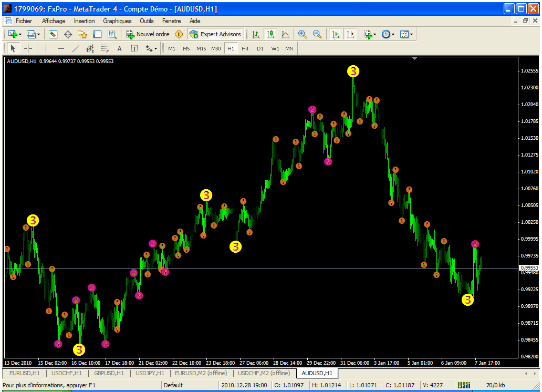Select the text 'A' annotation tool
Screen dimensions: 542x392
tap(119, 48)
